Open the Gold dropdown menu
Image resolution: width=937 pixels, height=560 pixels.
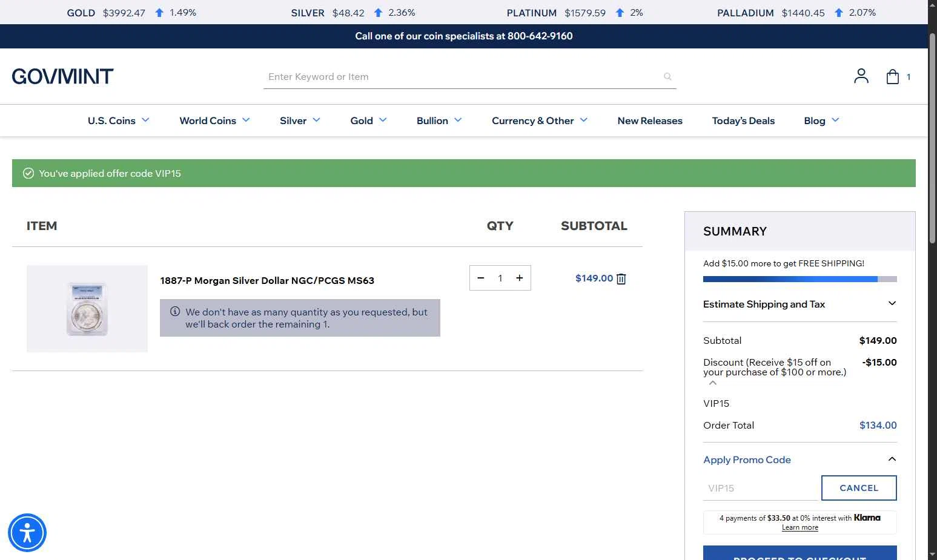click(368, 120)
